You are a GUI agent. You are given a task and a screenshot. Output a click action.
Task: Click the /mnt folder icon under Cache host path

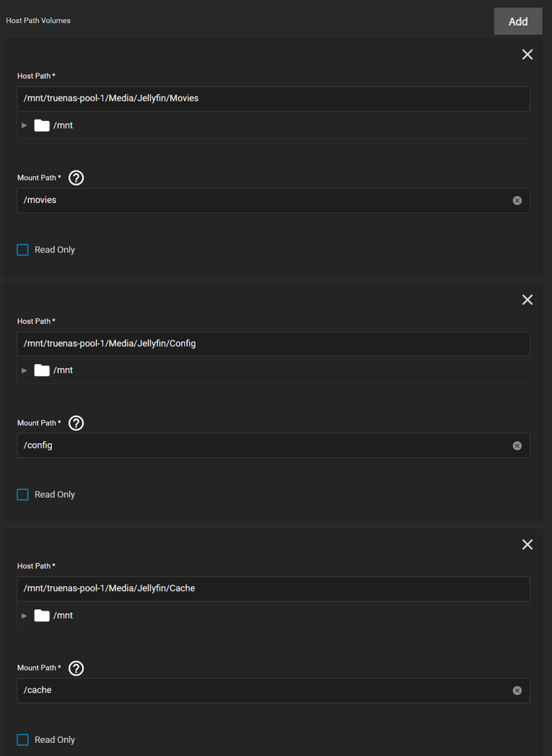[x=42, y=615]
